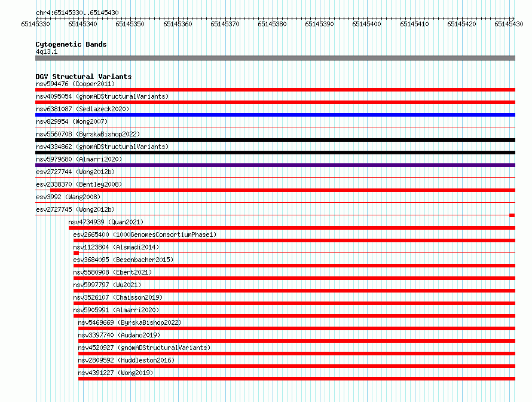Click the chr4:65145330..65145430 region label
The width and height of the screenshot is (532, 402).
coord(77,13)
